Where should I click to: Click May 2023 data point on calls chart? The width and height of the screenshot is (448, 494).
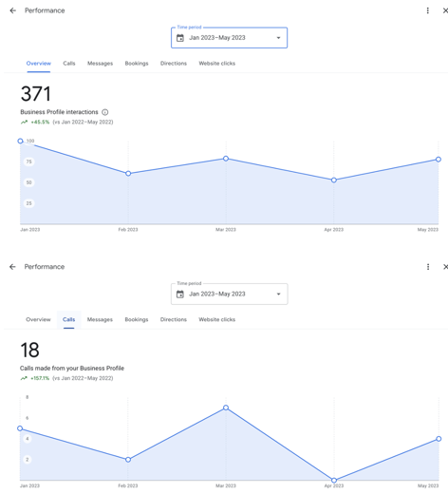pyautogui.click(x=439, y=439)
